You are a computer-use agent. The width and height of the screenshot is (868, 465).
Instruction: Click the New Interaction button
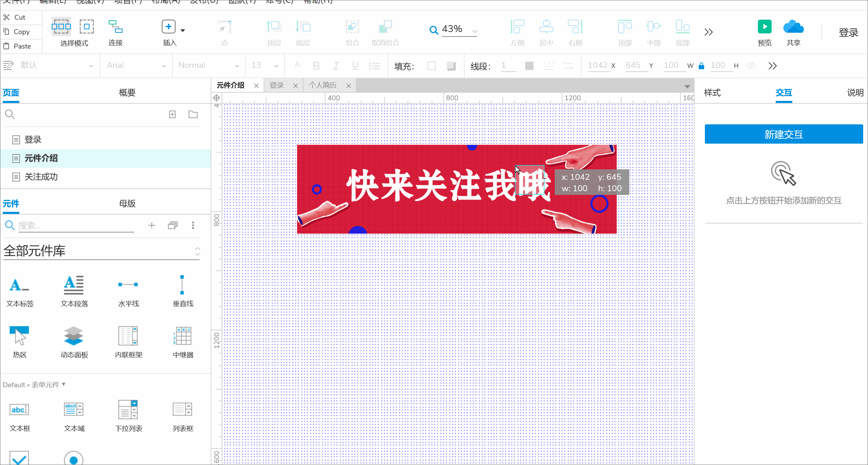[783, 134]
